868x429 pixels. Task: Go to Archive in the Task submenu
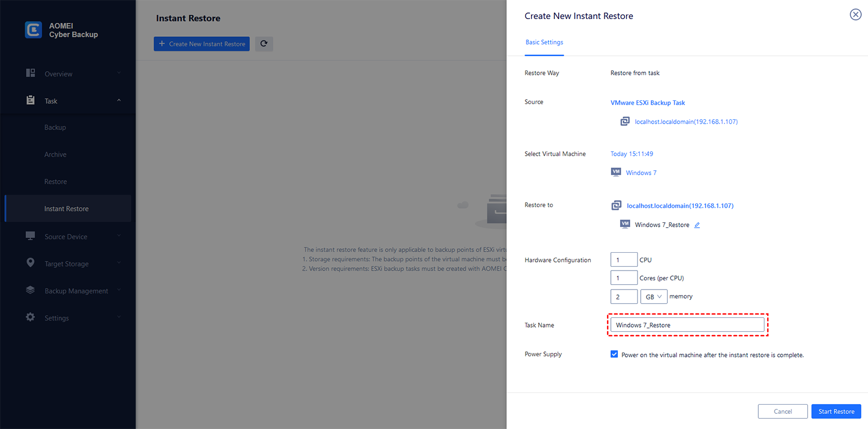point(55,155)
